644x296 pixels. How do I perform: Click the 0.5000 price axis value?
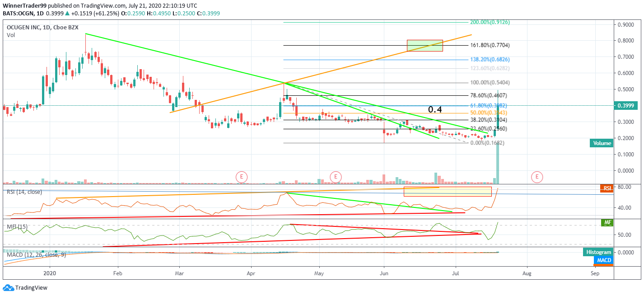point(626,89)
